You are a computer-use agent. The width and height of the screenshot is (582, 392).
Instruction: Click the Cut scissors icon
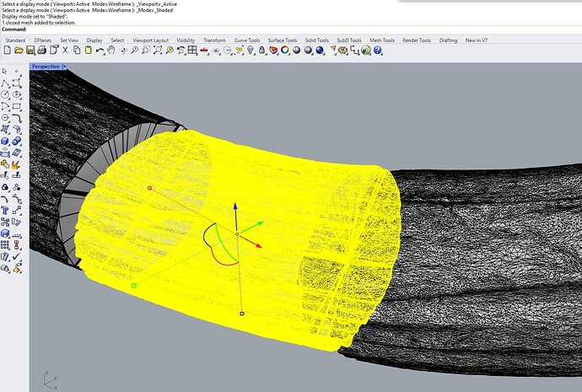[x=65, y=50]
